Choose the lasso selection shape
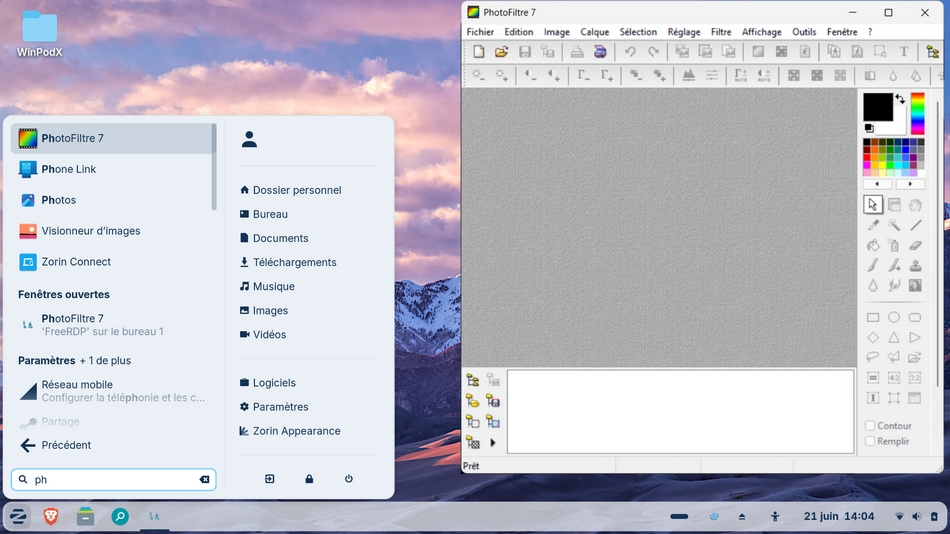 [872, 358]
